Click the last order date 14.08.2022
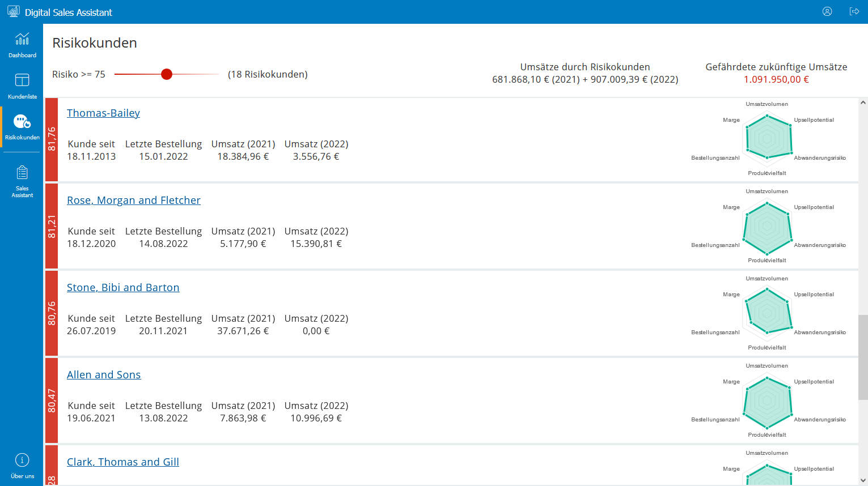Viewport: 868px width, 486px height. coord(163,244)
